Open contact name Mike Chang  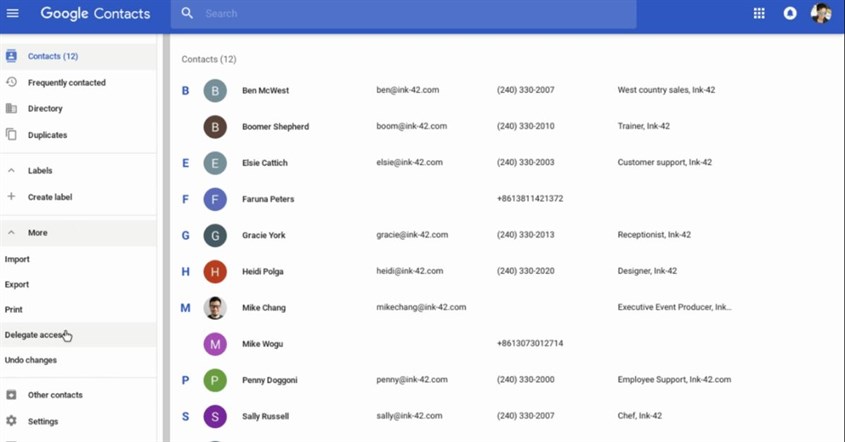point(264,308)
